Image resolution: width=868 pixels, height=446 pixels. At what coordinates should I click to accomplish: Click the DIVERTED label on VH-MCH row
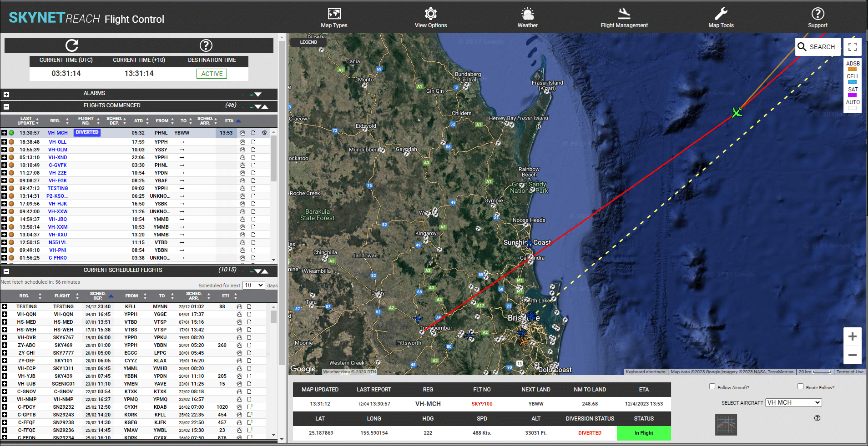pos(86,132)
